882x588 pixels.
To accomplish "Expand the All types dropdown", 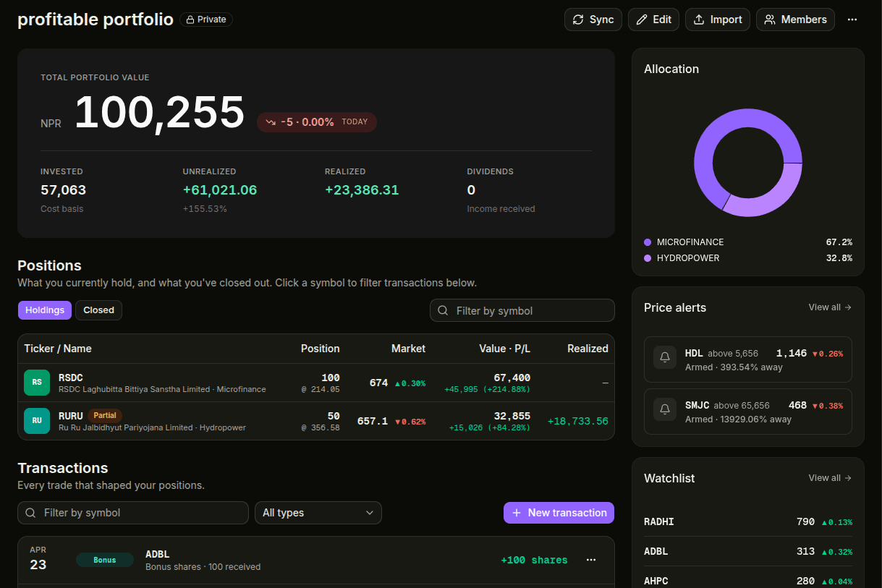I will coord(318,513).
